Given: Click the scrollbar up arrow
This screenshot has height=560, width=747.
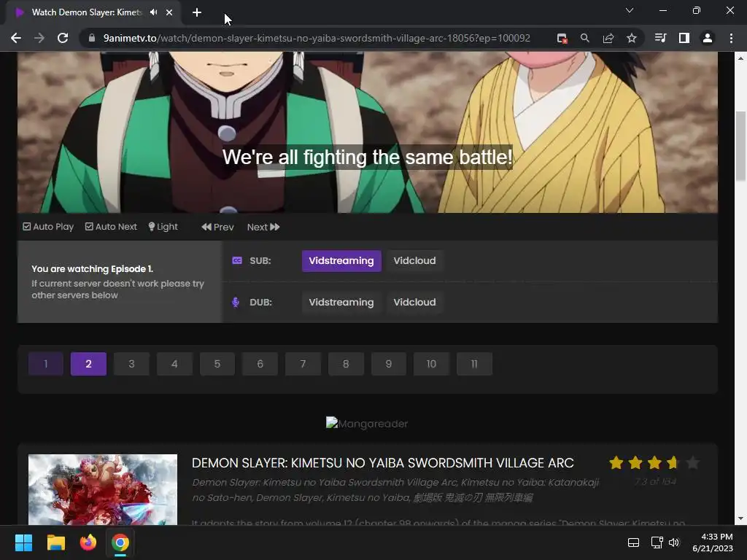Looking at the screenshot, I should pos(740,58).
